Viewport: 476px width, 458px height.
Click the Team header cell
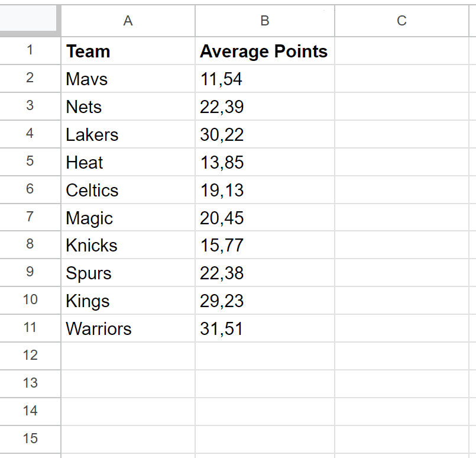pos(128,51)
